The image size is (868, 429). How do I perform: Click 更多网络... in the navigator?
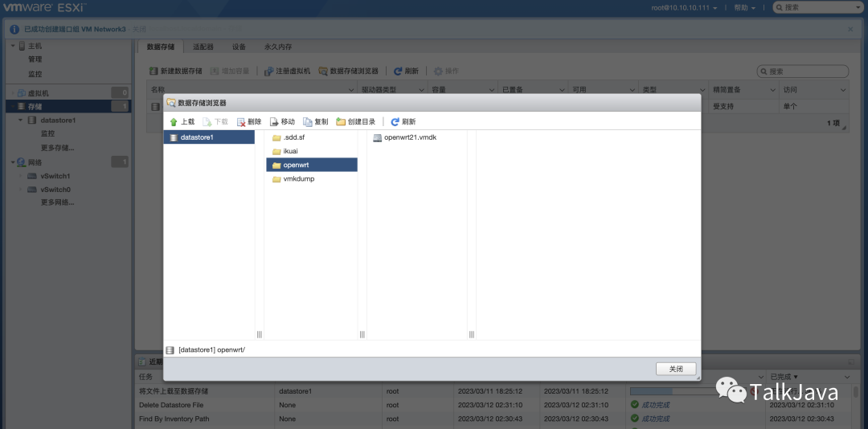coord(58,202)
